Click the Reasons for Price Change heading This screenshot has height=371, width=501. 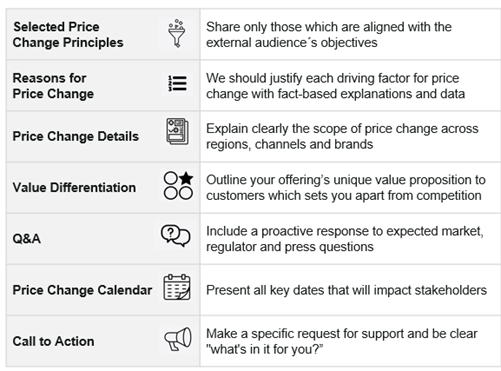click(53, 86)
